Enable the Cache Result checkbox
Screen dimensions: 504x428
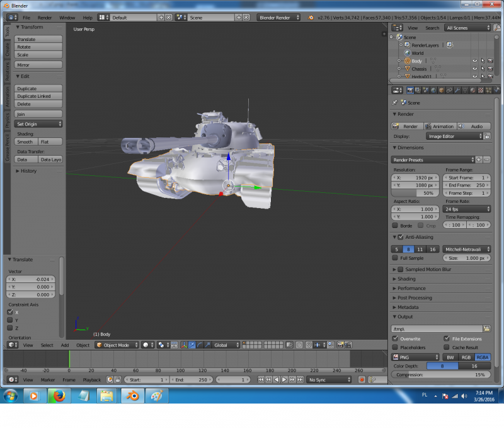447,347
